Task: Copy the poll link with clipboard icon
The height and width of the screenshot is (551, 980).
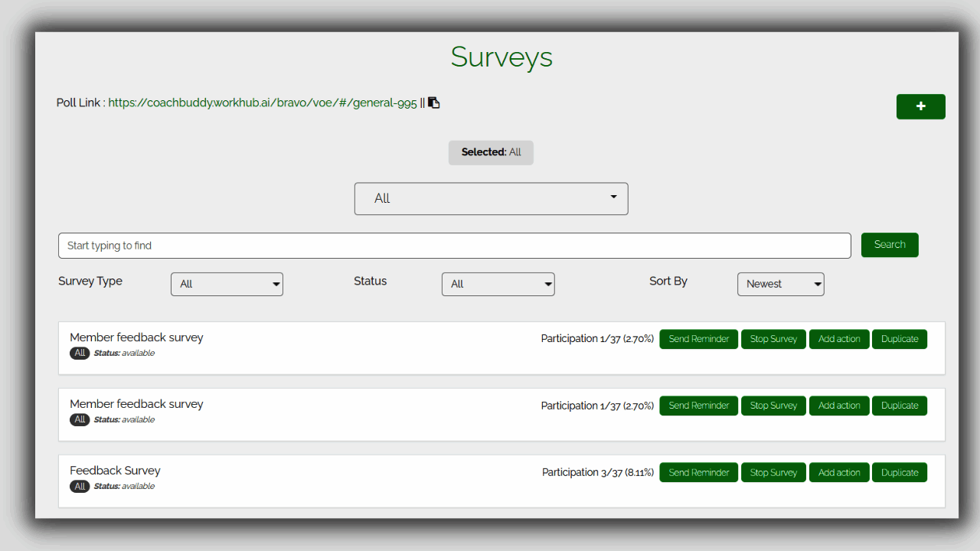Action: 434,103
